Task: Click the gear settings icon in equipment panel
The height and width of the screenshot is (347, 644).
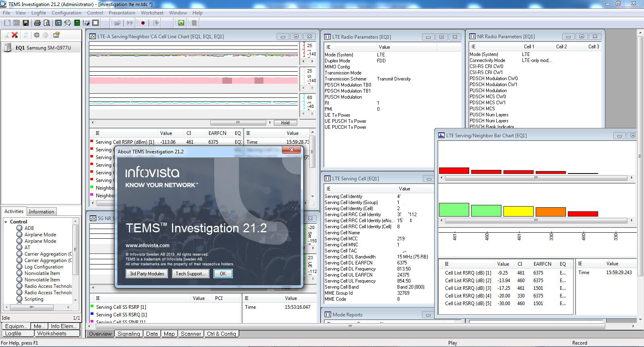Action: (37, 35)
